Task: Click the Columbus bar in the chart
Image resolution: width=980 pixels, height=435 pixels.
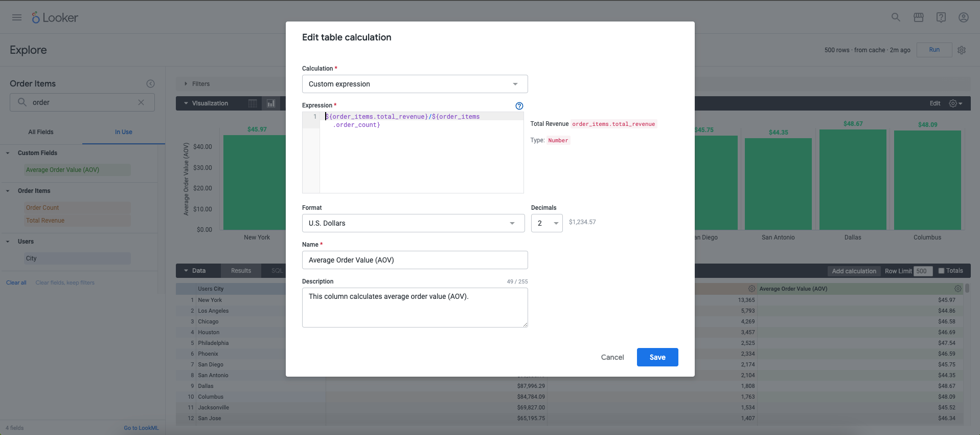Action: [927, 180]
